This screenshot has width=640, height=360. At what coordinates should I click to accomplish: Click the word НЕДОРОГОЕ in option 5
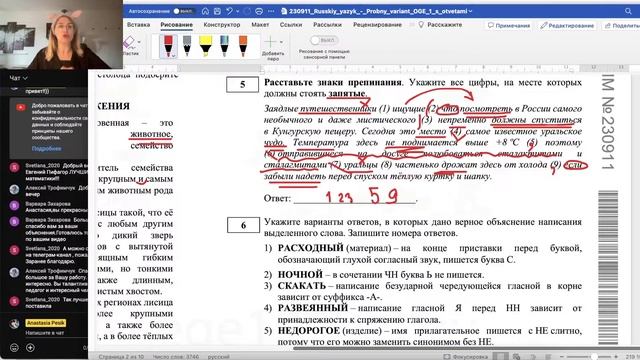coord(309,331)
